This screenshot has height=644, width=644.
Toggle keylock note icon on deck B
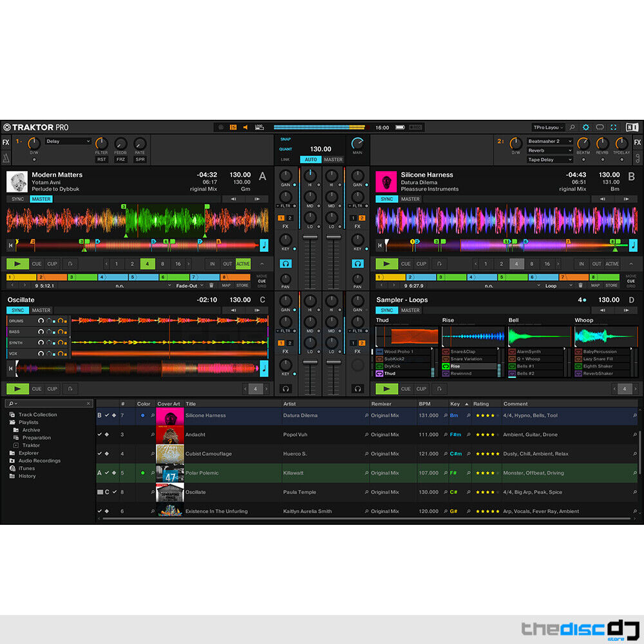633,245
